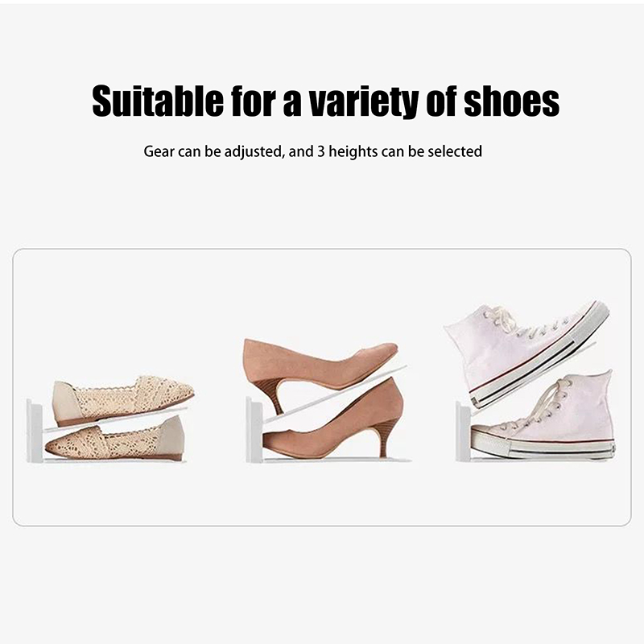Viewport: 644px width, 644px height.
Task: Click the 'Suitable for a variety of shoes' headline
Action: tap(325, 101)
